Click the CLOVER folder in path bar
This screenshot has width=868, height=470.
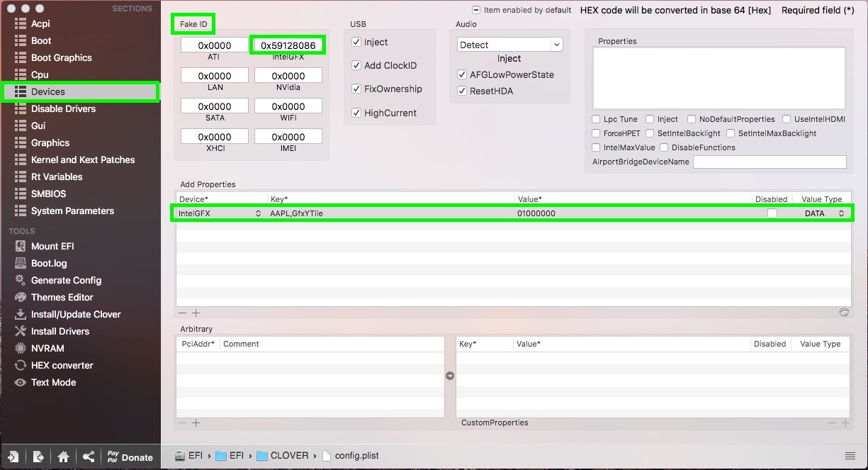[x=282, y=456]
